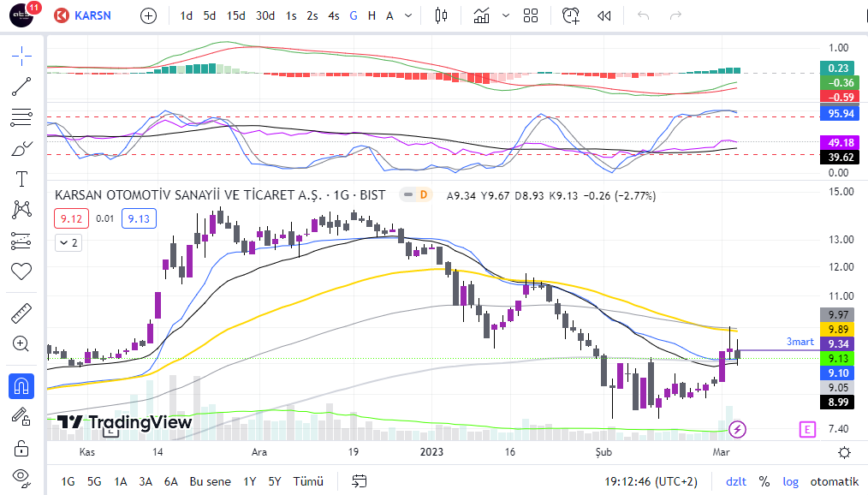Activate the zoom-in magnifier tool
The image size is (868, 495).
(x=21, y=343)
